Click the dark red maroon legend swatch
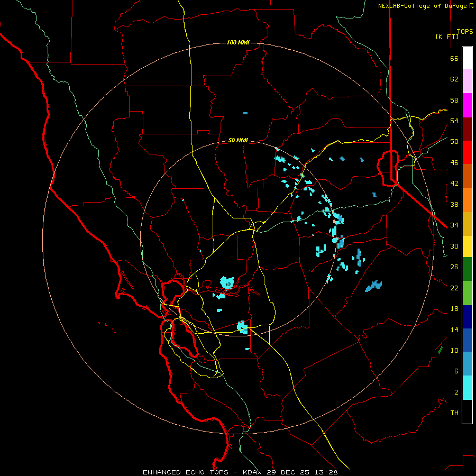This screenshot has width=476, height=476. [x=467, y=130]
